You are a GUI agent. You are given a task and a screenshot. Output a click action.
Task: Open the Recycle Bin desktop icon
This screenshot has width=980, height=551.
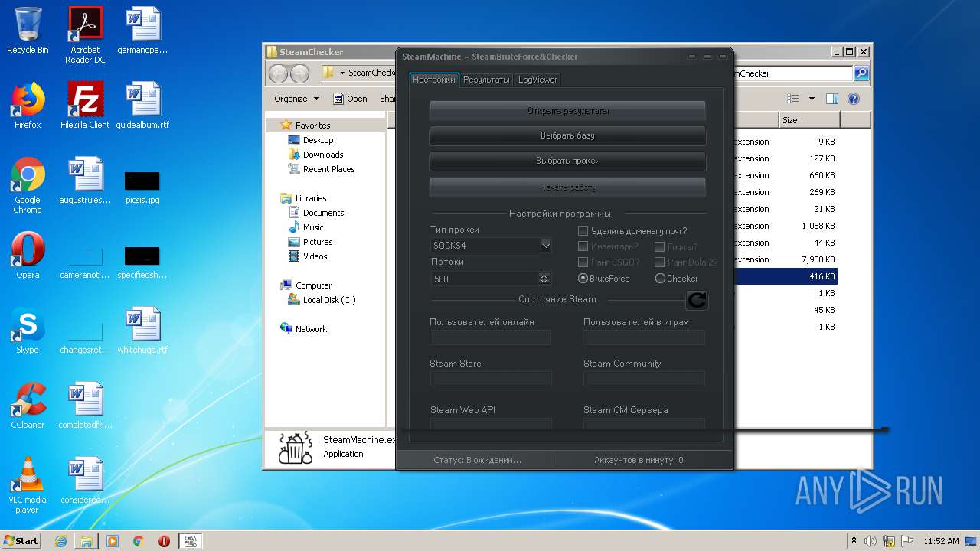pyautogui.click(x=28, y=31)
